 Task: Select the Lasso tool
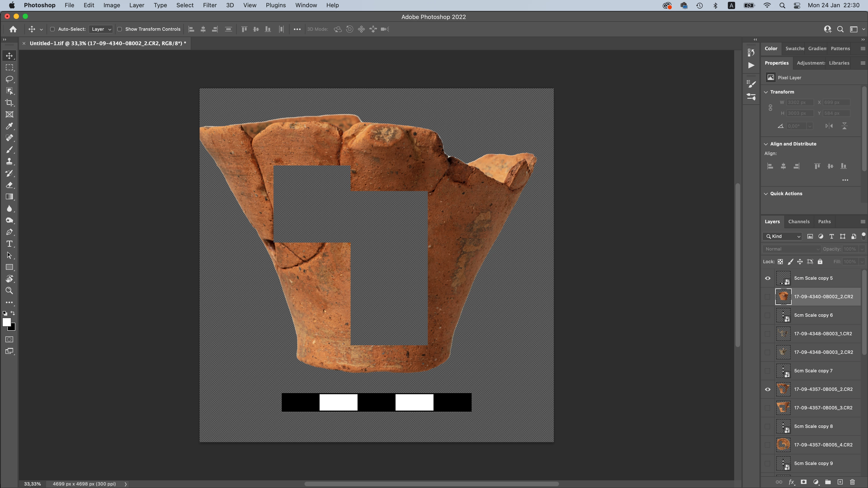(x=9, y=79)
